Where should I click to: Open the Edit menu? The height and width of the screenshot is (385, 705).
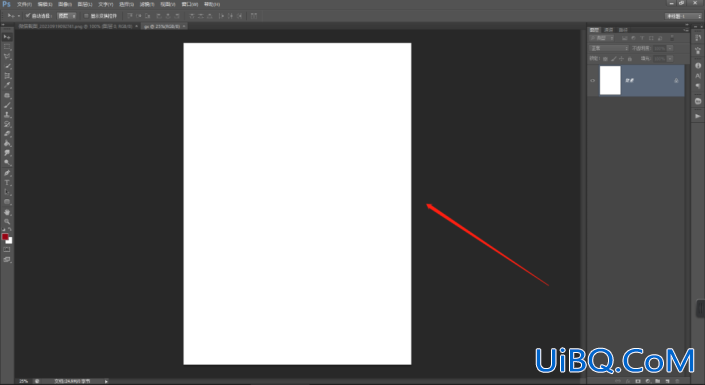pos(45,4)
